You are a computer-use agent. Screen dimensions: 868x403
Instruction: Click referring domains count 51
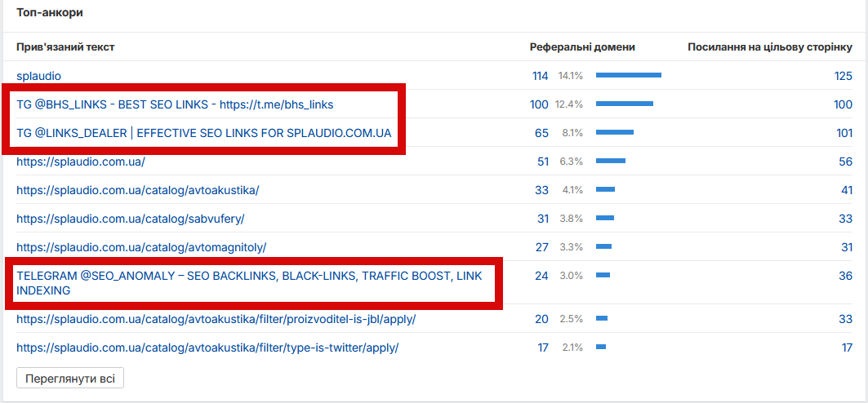tap(543, 162)
